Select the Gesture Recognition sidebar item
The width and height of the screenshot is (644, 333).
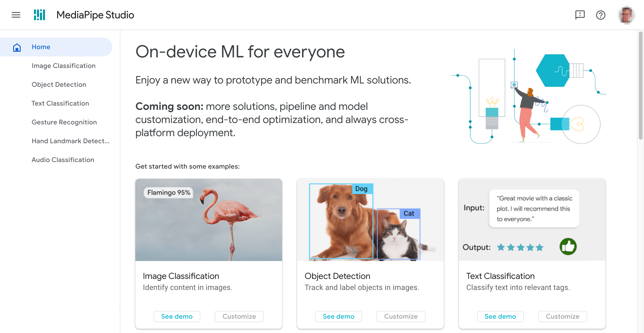(x=64, y=122)
